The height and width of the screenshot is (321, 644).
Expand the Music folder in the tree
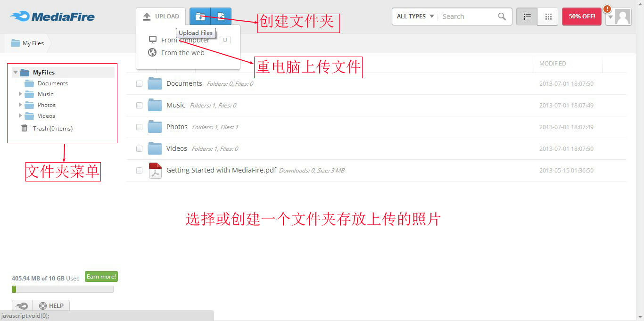[x=20, y=94]
